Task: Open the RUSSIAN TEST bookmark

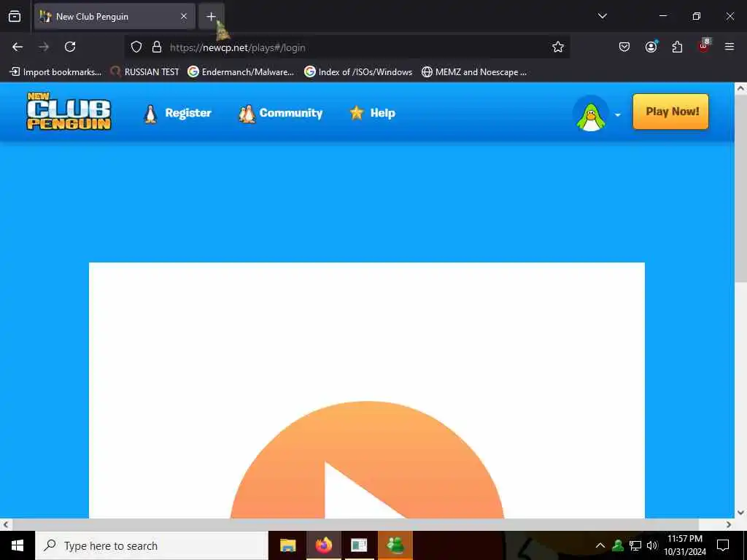Action: (x=145, y=72)
